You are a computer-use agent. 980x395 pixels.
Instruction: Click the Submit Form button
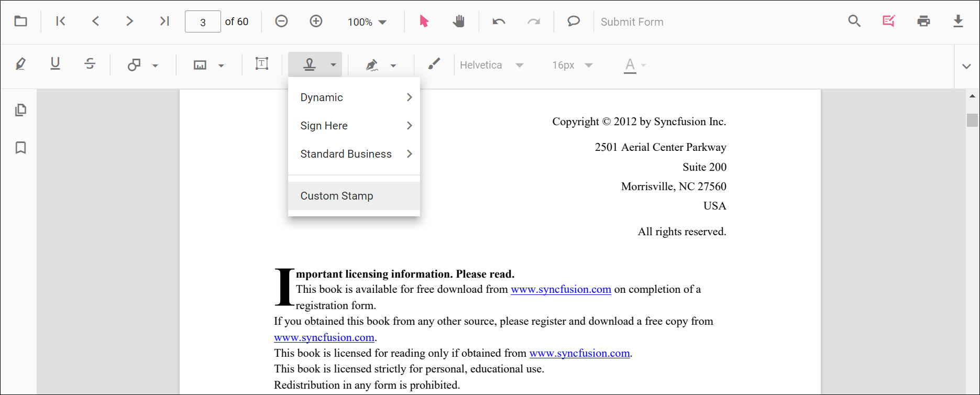click(x=632, y=22)
